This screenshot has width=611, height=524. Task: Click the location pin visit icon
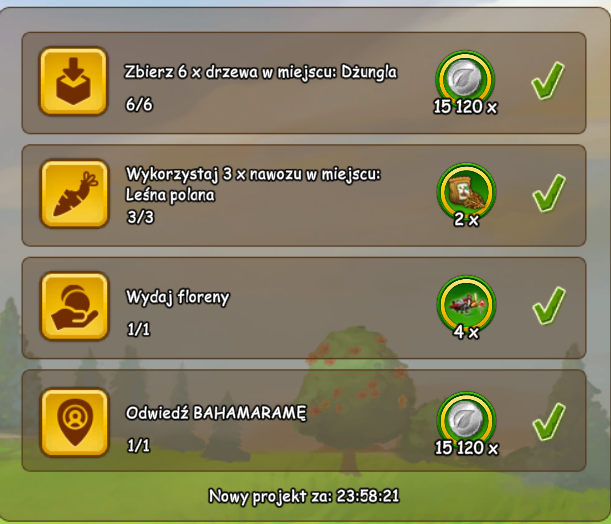pos(74,422)
